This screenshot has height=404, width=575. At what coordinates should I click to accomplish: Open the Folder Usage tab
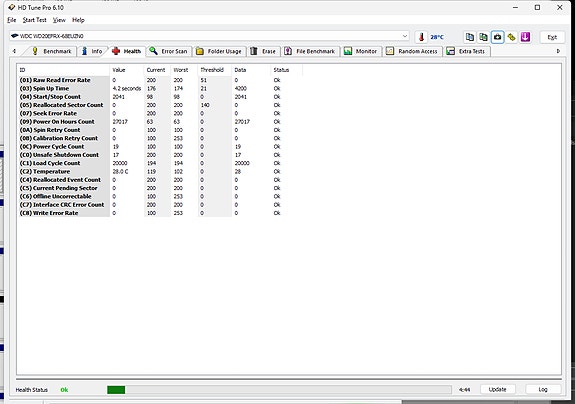click(219, 51)
